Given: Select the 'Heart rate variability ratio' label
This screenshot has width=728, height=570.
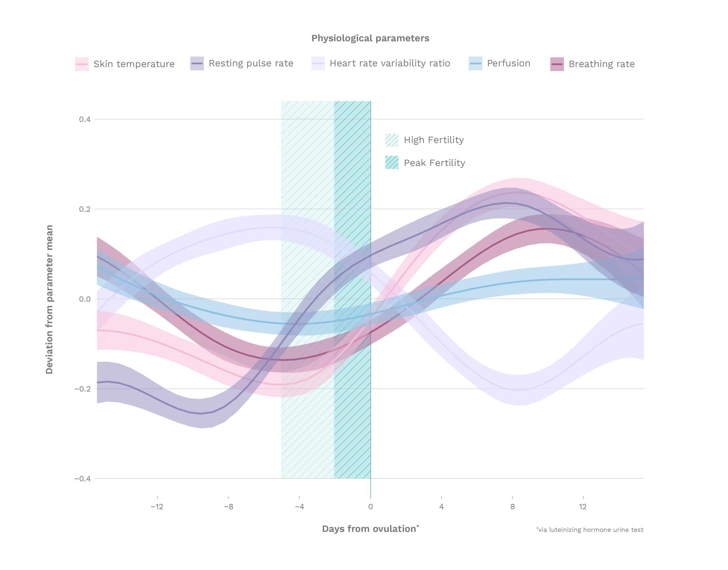Looking at the screenshot, I should 390,63.
